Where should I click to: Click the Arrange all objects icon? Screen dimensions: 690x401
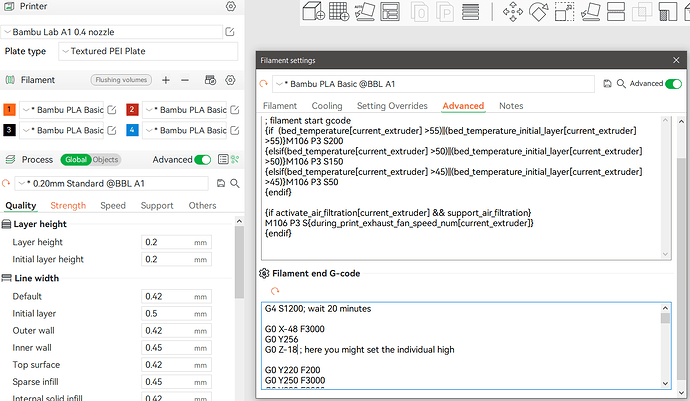coord(390,11)
